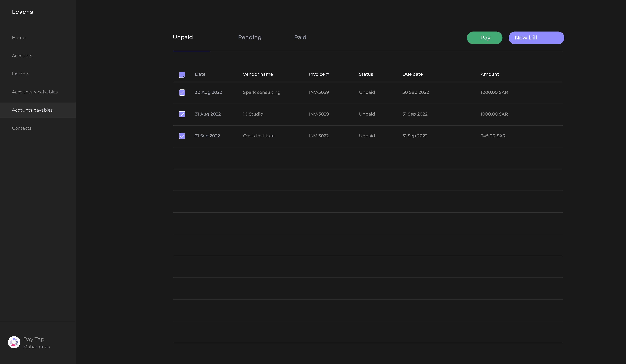
Task: Click the 30 Sep 2022 due date
Action: coord(416,92)
